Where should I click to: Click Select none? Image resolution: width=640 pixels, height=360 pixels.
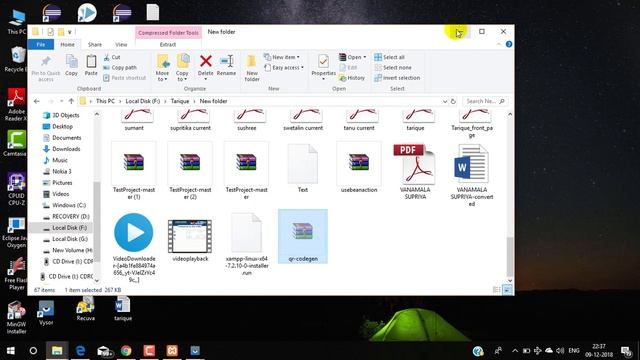tap(393, 67)
